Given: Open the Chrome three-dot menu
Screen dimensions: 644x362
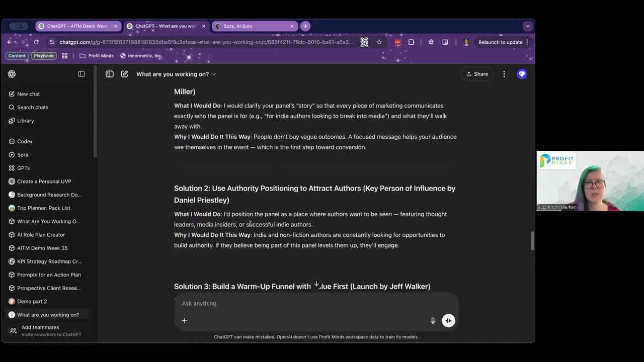Looking at the screenshot, I should [x=527, y=42].
